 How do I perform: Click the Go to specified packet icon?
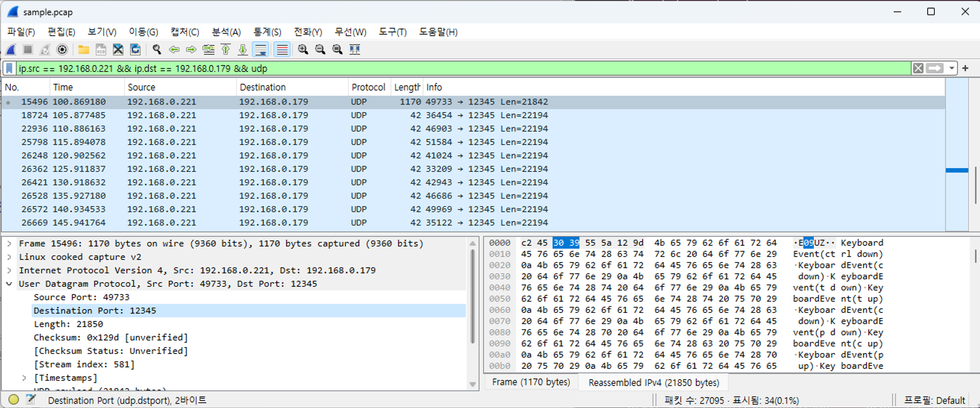[208, 49]
